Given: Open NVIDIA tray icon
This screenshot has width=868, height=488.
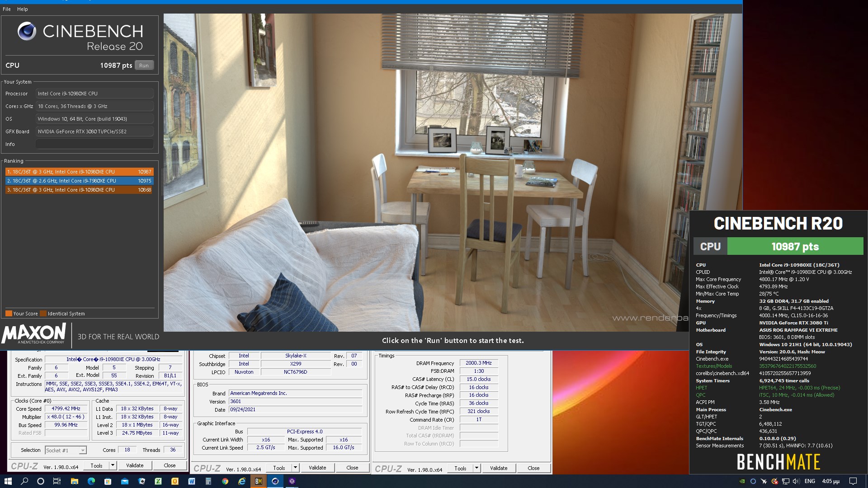Looking at the screenshot, I should pyautogui.click(x=742, y=481).
